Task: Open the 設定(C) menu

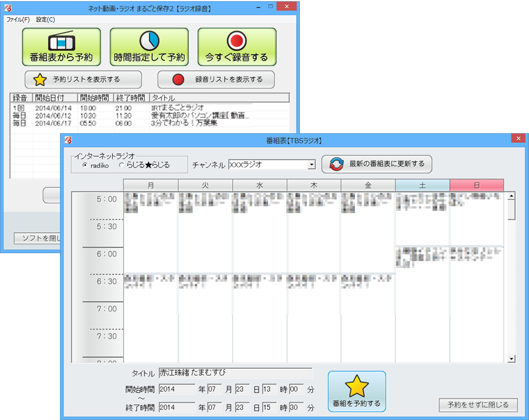Action: (46, 19)
